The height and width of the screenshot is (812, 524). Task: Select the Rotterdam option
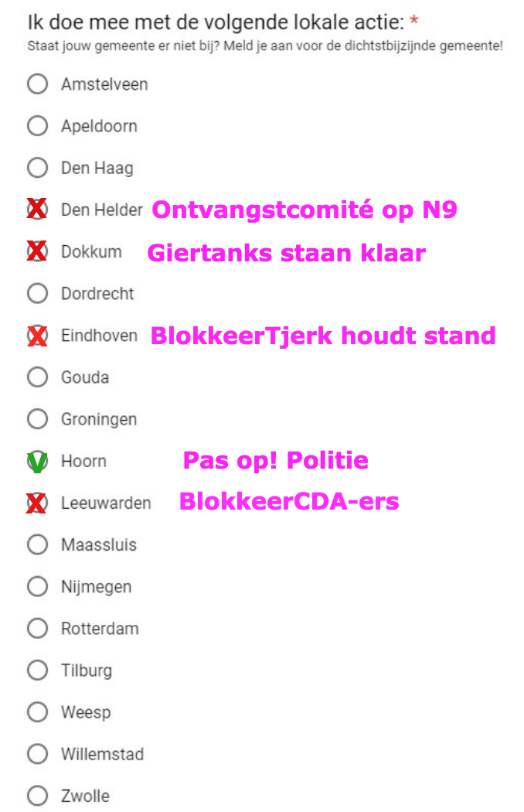point(37,628)
